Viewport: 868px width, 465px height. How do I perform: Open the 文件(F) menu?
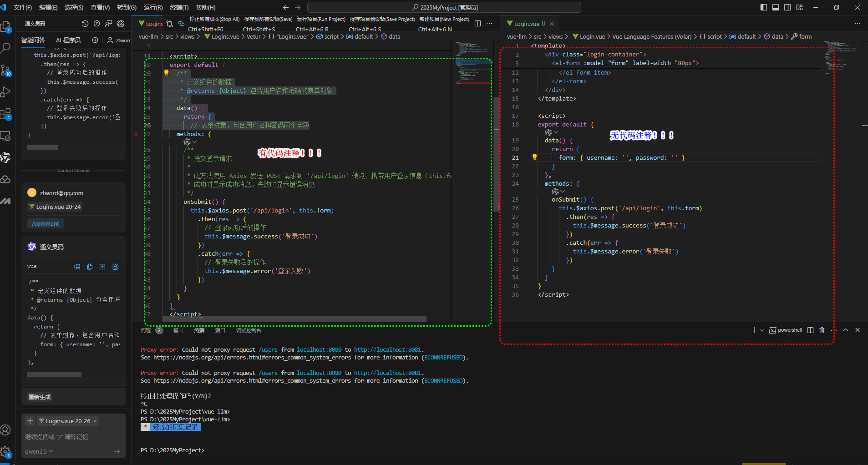point(23,7)
